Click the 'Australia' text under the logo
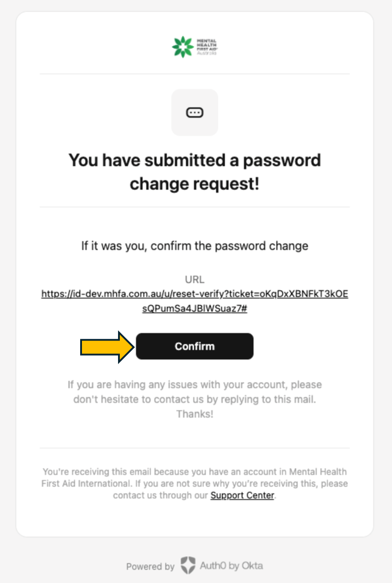The image size is (392, 583). (x=206, y=53)
